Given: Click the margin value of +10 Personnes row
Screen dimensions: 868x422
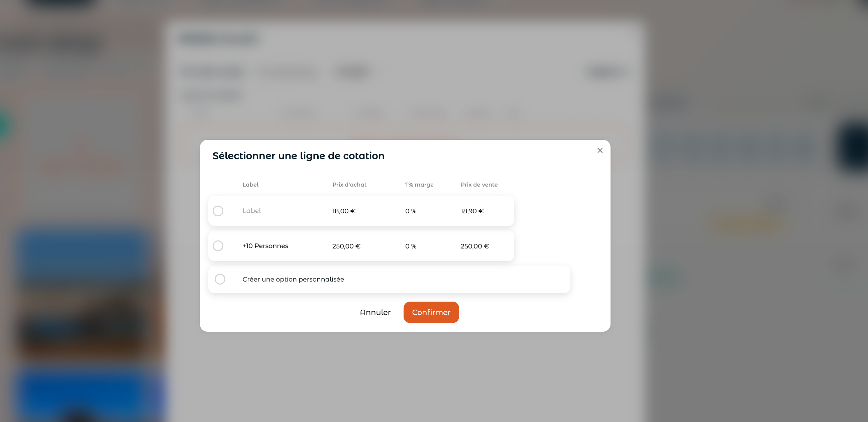Looking at the screenshot, I should pyautogui.click(x=411, y=246).
